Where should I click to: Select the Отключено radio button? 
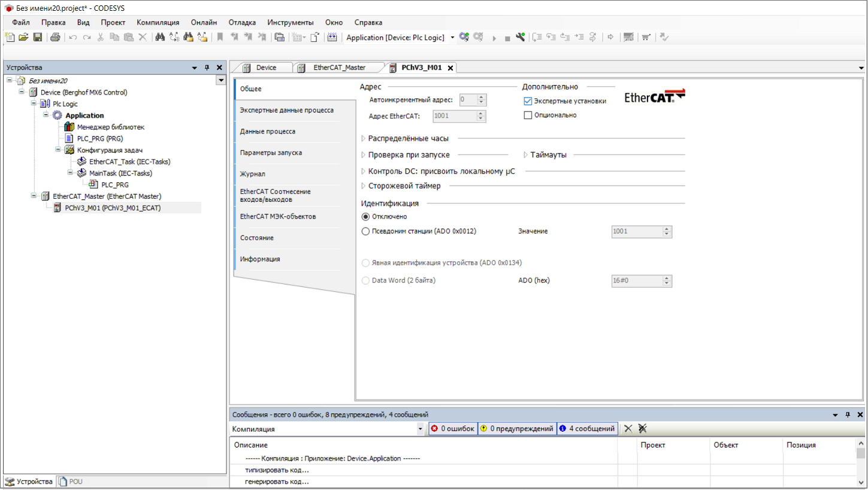pyautogui.click(x=365, y=216)
